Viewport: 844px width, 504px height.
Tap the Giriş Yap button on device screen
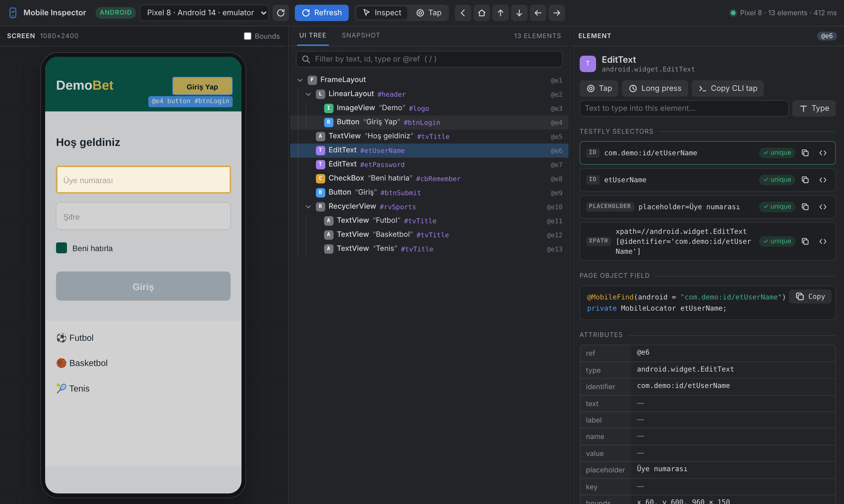coord(202,86)
